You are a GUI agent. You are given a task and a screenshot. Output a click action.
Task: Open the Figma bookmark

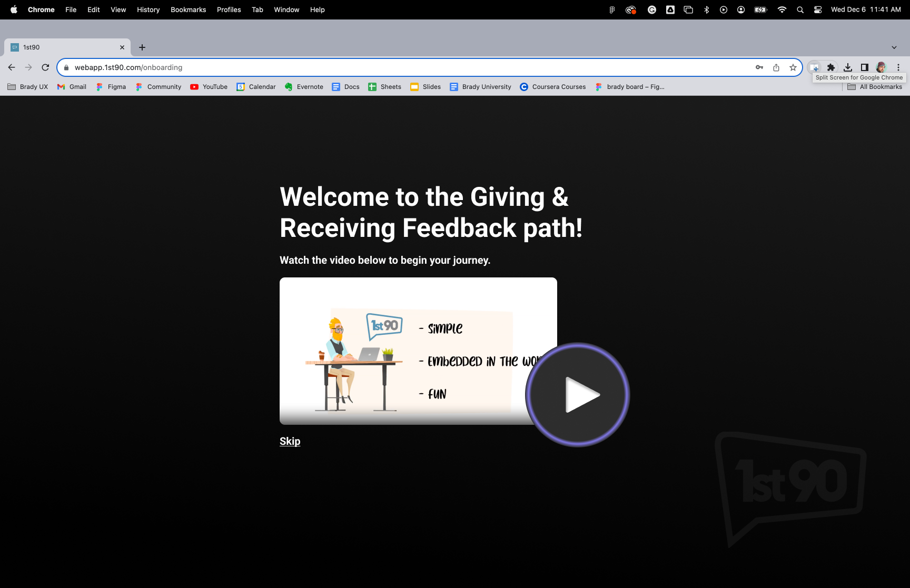pos(111,87)
